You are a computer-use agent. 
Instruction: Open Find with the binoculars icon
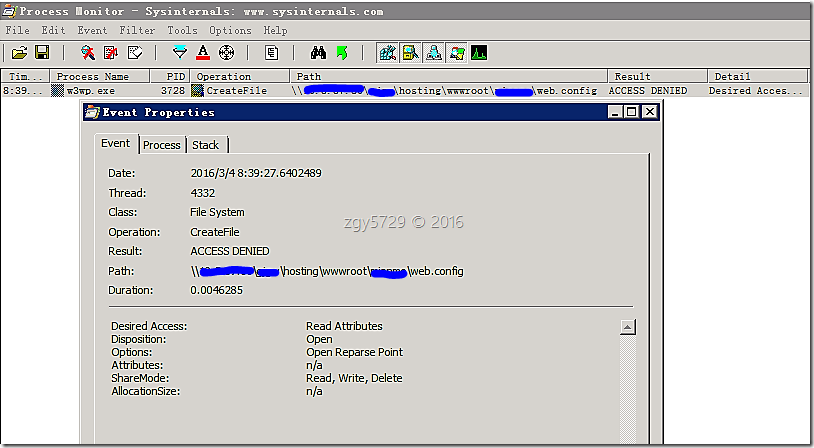tap(318, 52)
